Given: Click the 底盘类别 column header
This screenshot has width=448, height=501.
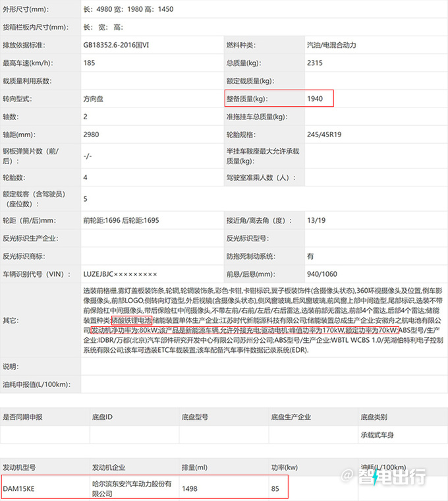Looking at the screenshot, I should tap(374, 417).
